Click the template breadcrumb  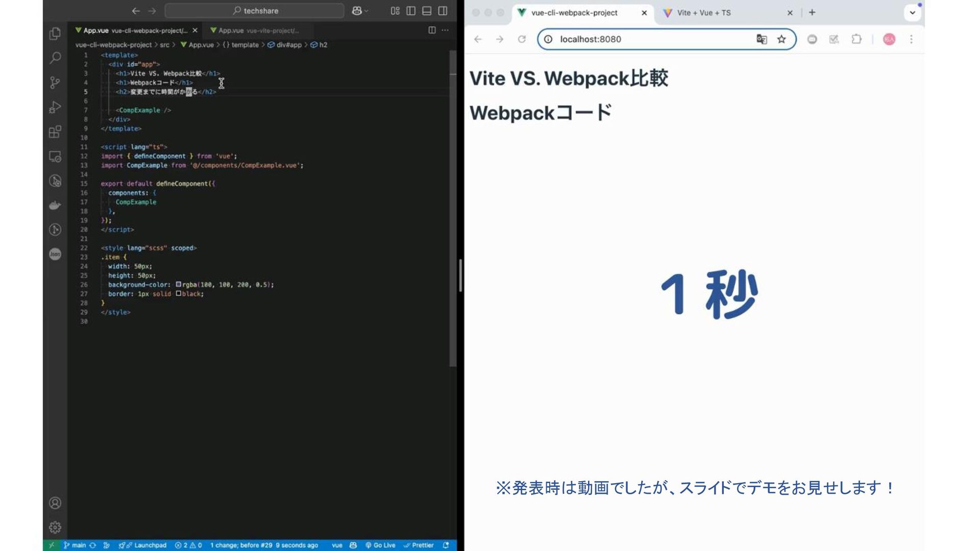tap(240, 45)
